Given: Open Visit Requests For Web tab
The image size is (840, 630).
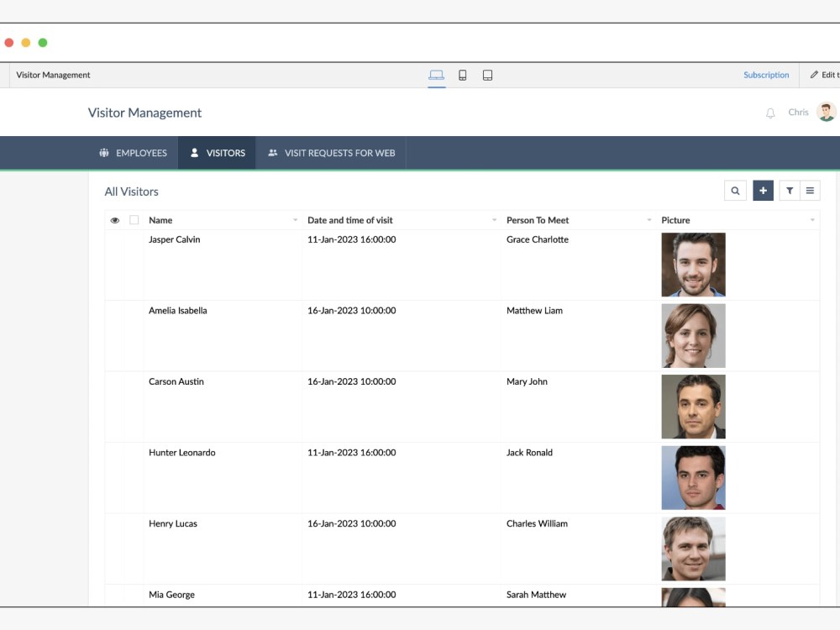Looking at the screenshot, I should (x=331, y=153).
